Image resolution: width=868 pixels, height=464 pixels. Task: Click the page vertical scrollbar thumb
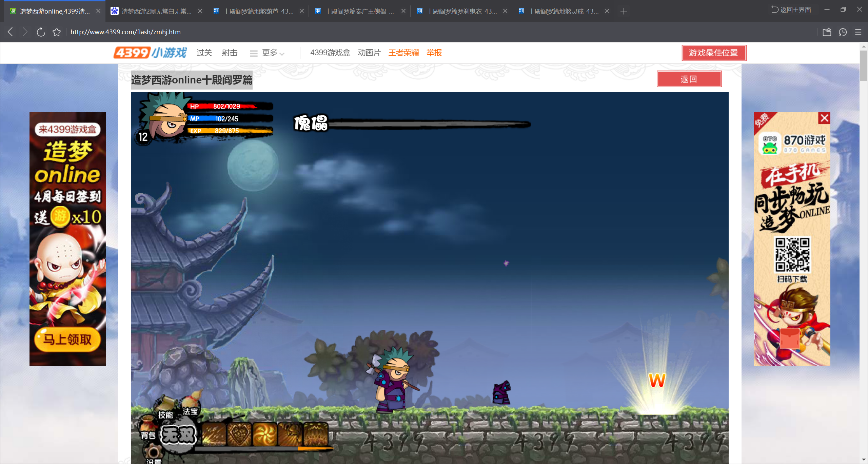pos(864,65)
